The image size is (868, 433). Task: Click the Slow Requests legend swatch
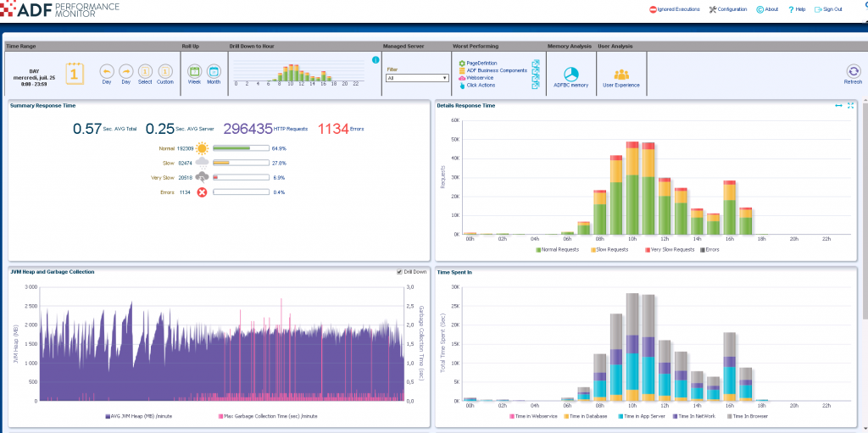click(593, 250)
